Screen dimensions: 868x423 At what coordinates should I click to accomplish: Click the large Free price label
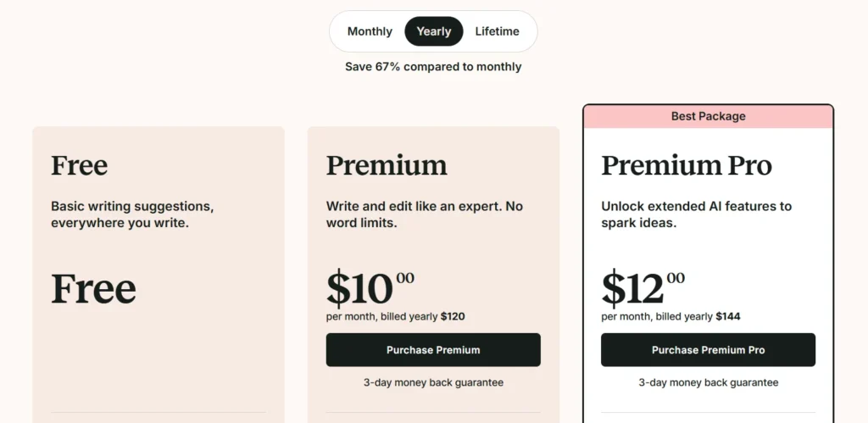click(93, 288)
